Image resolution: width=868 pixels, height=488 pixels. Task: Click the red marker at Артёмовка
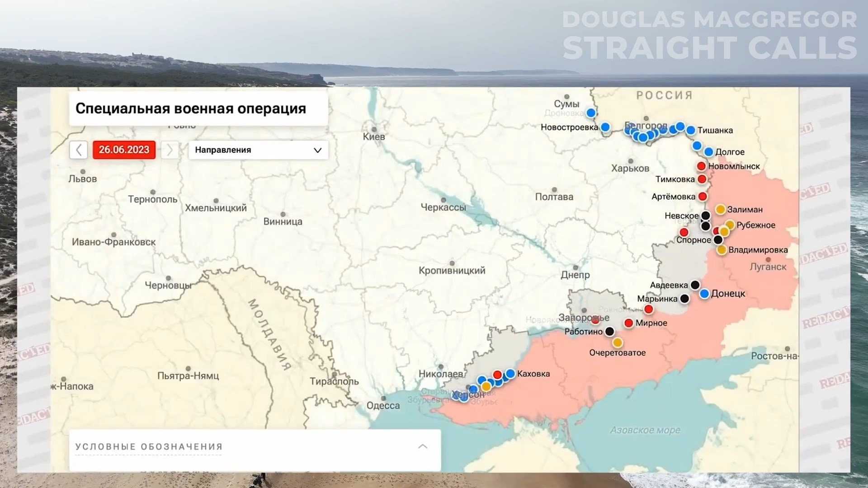pyautogui.click(x=703, y=197)
